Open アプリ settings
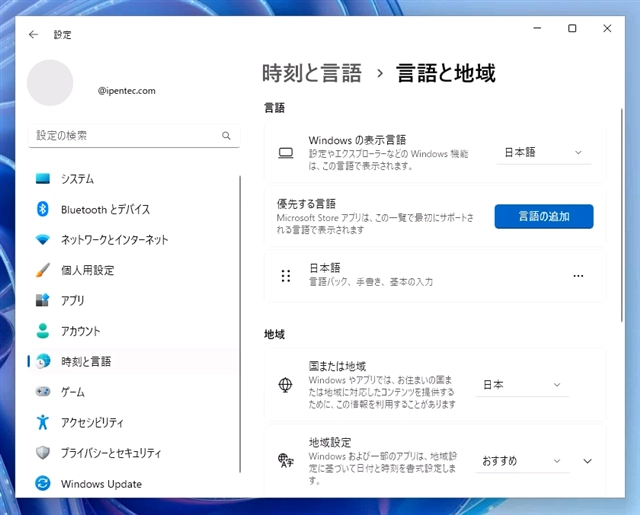The height and width of the screenshot is (515, 640). pyautogui.click(x=133, y=300)
